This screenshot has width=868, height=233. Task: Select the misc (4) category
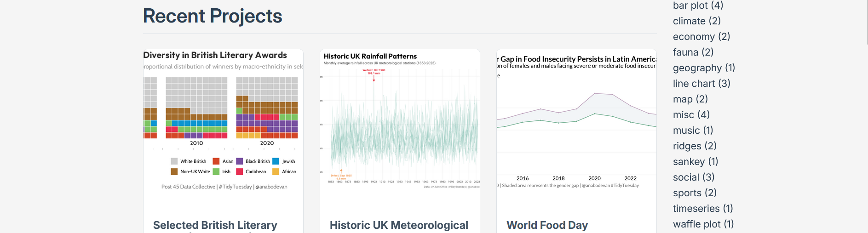(x=691, y=115)
